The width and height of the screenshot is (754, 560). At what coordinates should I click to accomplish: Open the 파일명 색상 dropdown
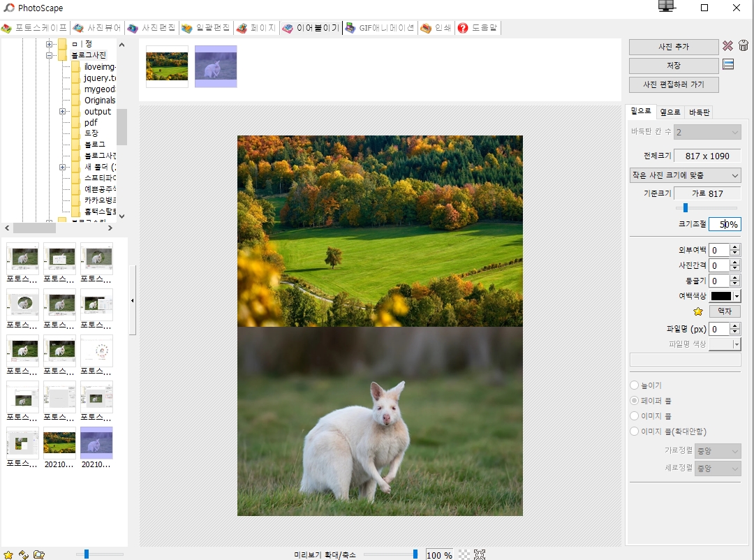[x=725, y=344]
